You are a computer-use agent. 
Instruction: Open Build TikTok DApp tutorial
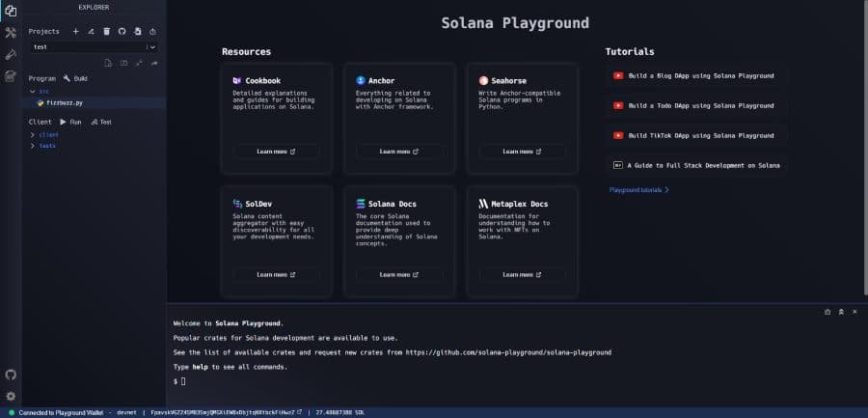click(x=697, y=135)
